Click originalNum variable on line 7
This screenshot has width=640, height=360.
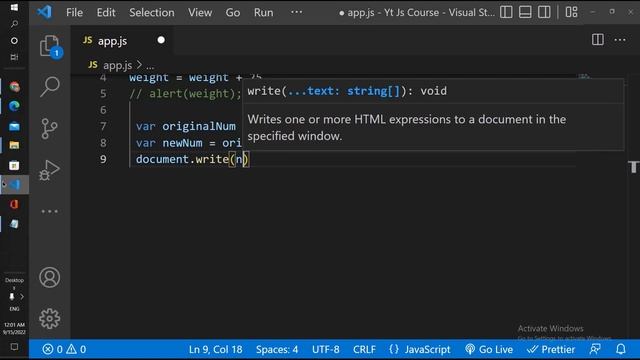tap(199, 126)
